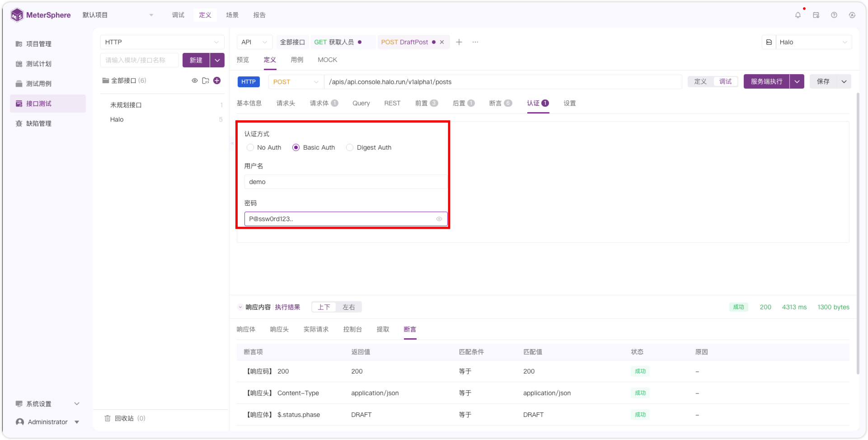Switch to the 断言 request tab
Screen dimensions: 868x440
[x=501, y=103]
